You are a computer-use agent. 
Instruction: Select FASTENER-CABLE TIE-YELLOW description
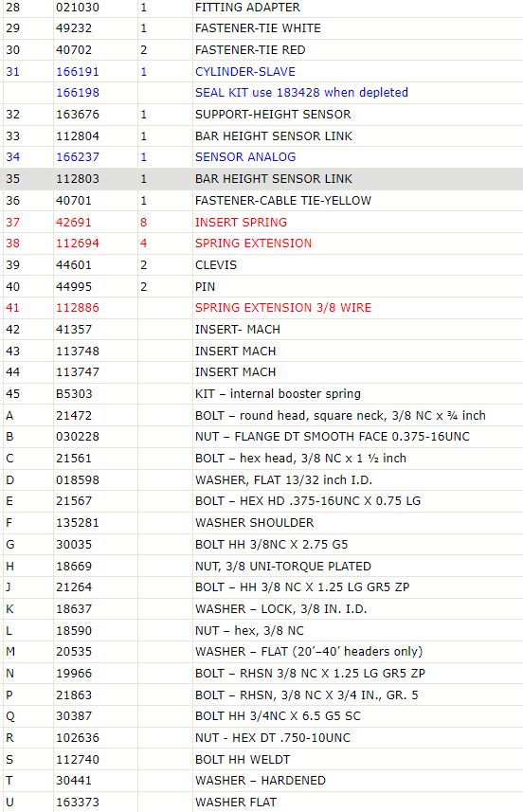[282, 201]
